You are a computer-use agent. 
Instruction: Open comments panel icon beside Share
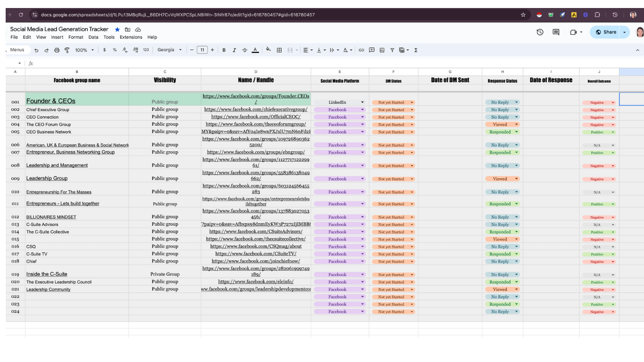pos(556,32)
